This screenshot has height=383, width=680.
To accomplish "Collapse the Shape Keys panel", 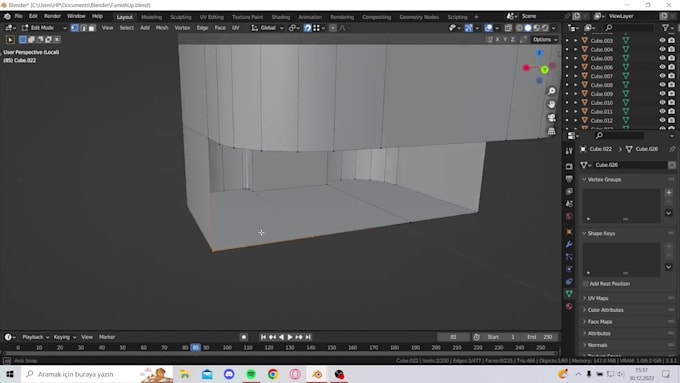I will point(584,233).
